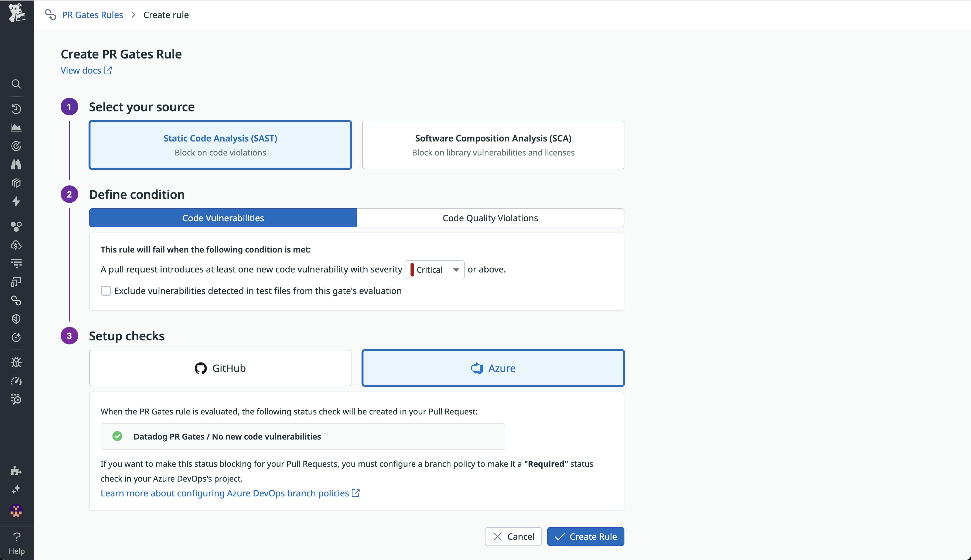Click the cloud cost management sidebar icon
Viewport: 971px width, 560px height.
click(x=16, y=245)
